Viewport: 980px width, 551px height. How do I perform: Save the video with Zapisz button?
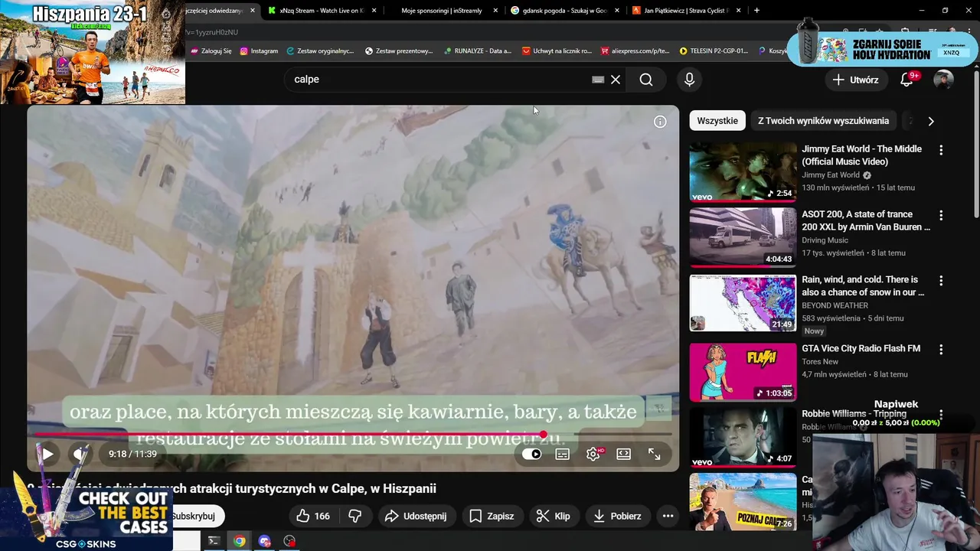coord(492,516)
